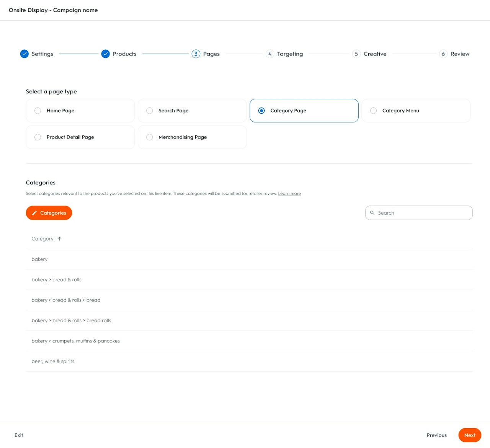Select the bakery > bread & rolls row

click(x=57, y=280)
